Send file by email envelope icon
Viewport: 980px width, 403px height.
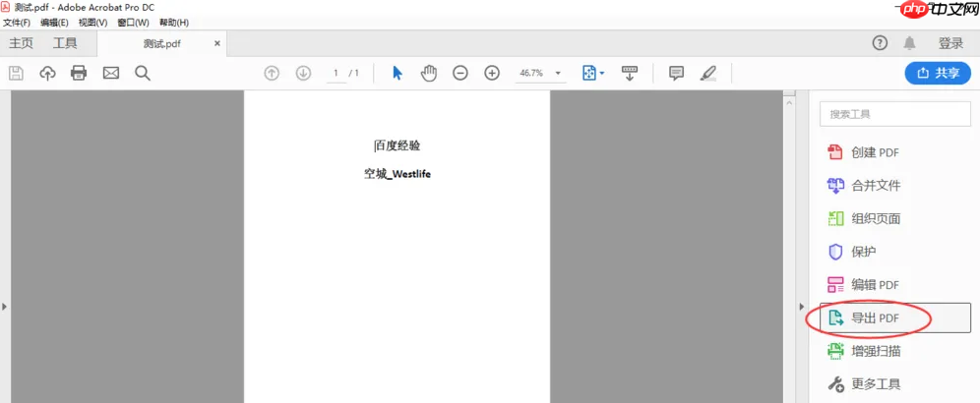click(x=110, y=73)
